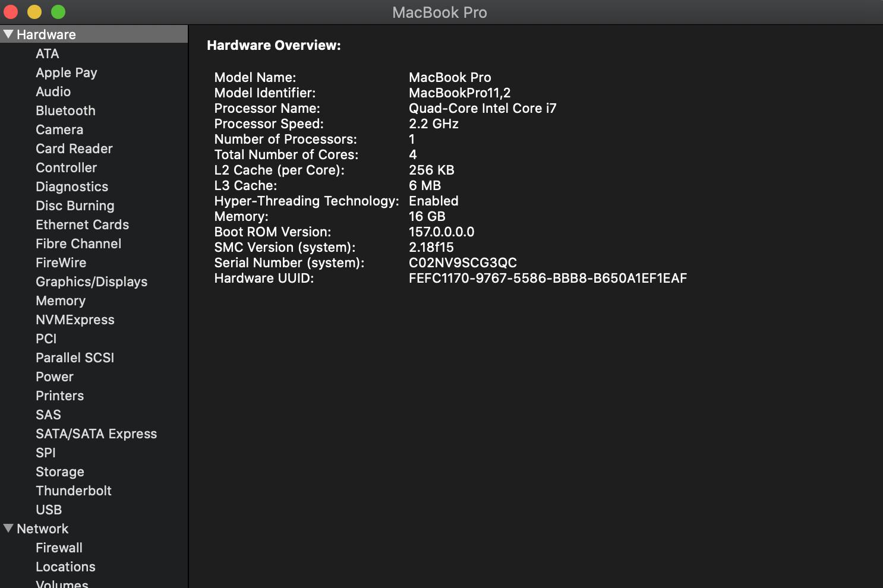Select Parallel SCSI entry
Screen dimensions: 883x588
coord(75,358)
